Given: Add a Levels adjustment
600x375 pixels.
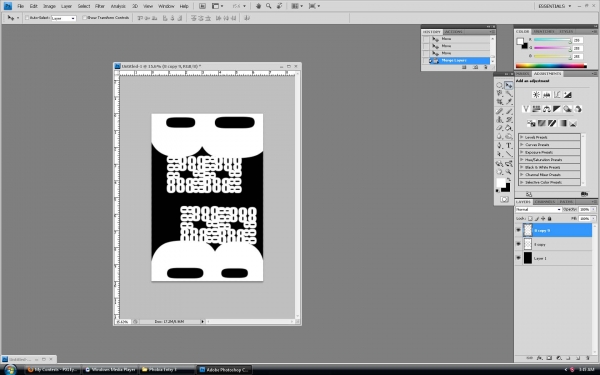Looking at the screenshot, I should coord(546,95).
